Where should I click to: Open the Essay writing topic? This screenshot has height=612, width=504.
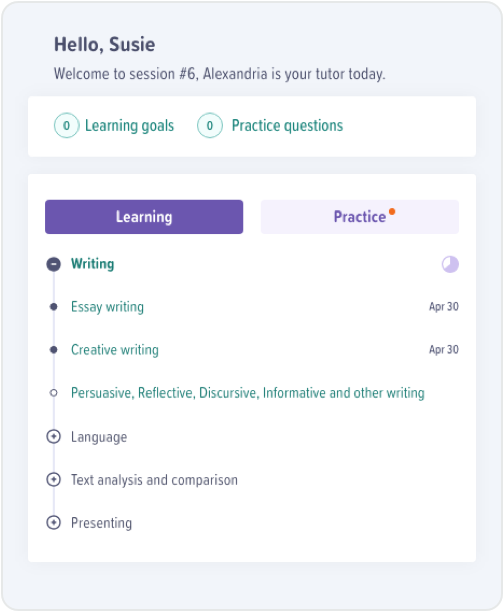pyautogui.click(x=107, y=307)
